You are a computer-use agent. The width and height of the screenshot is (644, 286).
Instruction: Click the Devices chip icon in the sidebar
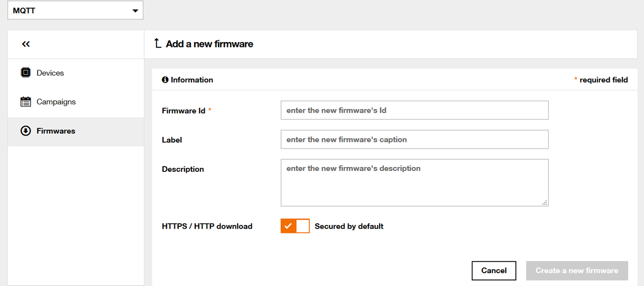[26, 72]
